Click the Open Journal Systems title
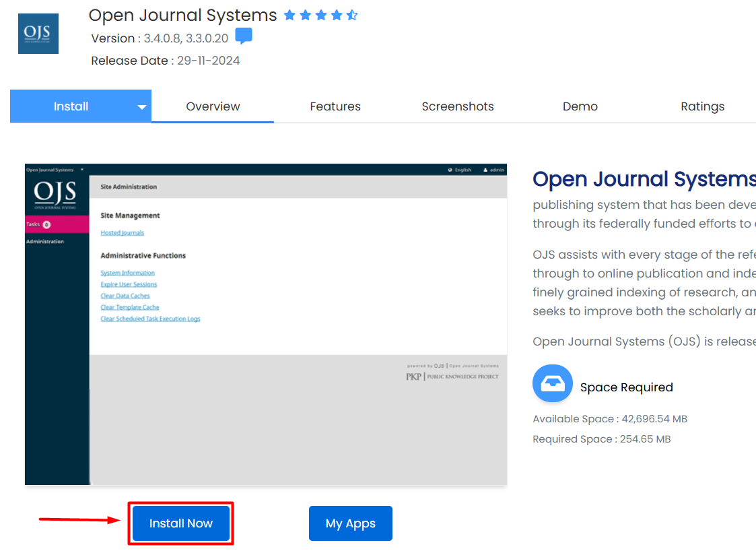The height and width of the screenshot is (551, 756). [x=182, y=15]
